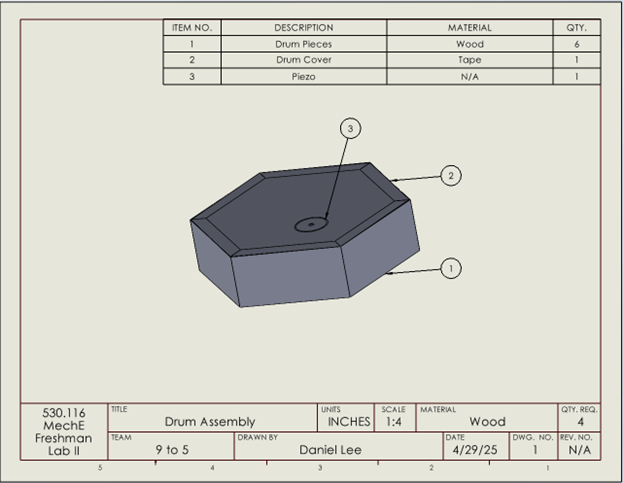The image size is (624, 483).
Task: Click the Drum Assembly title field
Action: pos(210,422)
